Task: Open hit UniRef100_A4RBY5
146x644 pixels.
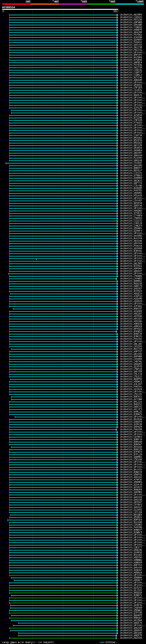Action: (x=131, y=30)
